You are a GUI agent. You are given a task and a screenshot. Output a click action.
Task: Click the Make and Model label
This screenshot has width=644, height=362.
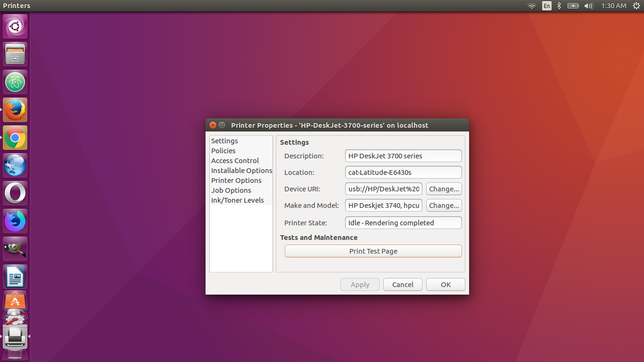coord(312,206)
